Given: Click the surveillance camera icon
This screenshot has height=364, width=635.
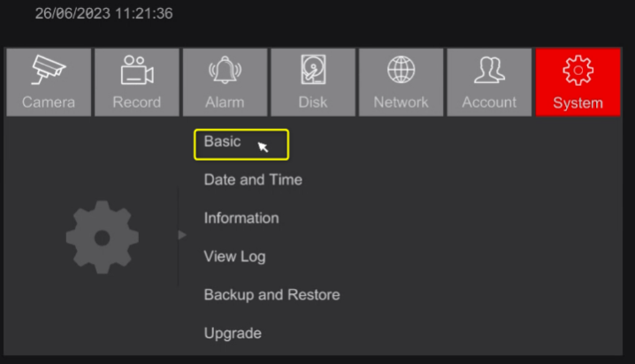Looking at the screenshot, I should tap(48, 70).
